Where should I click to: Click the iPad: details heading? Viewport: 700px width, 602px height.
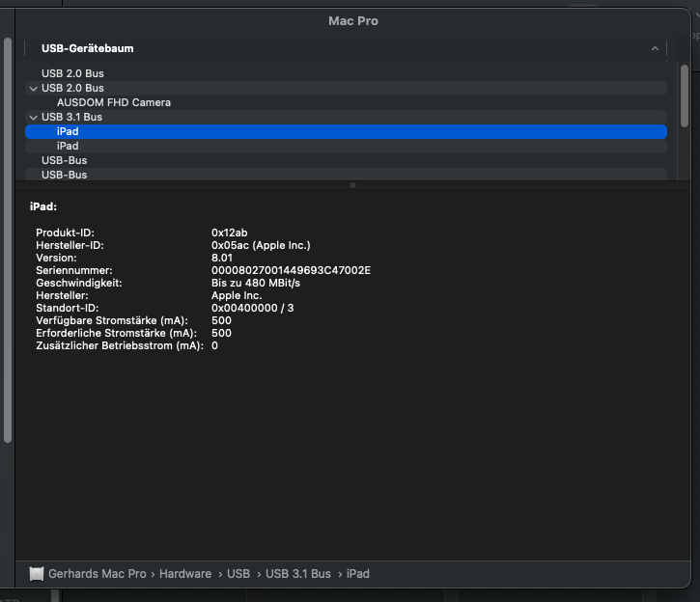[x=43, y=206]
